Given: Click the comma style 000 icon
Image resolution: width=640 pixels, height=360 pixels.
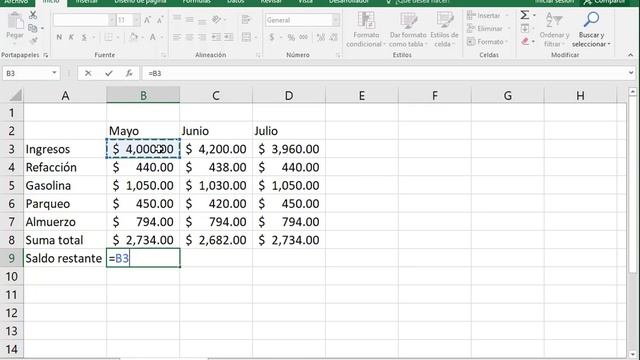Looking at the screenshot, I should [303, 38].
